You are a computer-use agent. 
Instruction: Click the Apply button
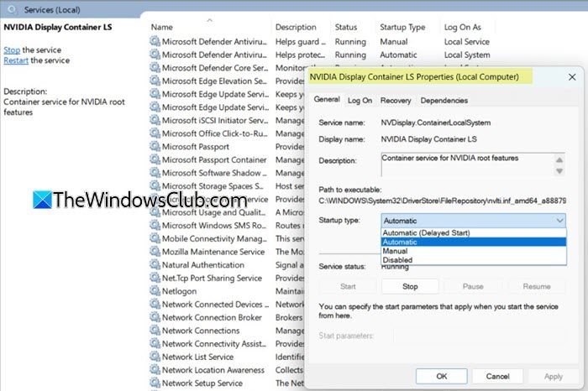coord(553,376)
